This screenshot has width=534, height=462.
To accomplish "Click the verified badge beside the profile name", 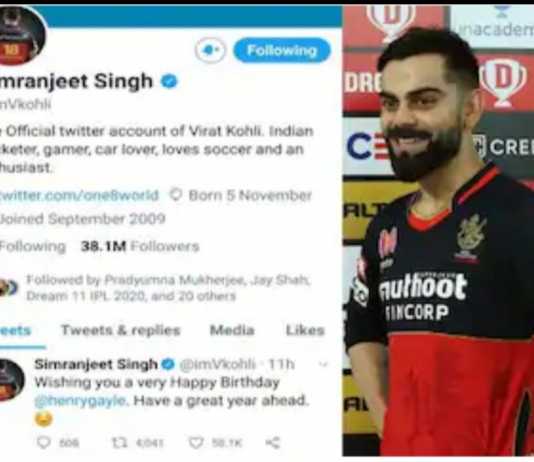I will [169, 81].
